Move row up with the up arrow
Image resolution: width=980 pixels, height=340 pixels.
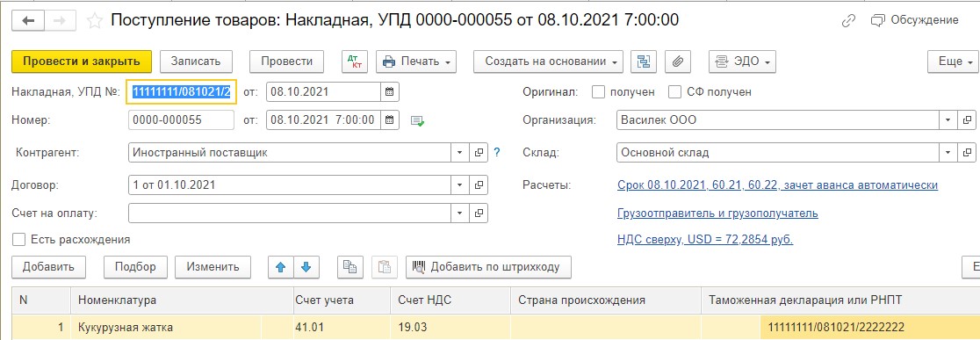281,267
